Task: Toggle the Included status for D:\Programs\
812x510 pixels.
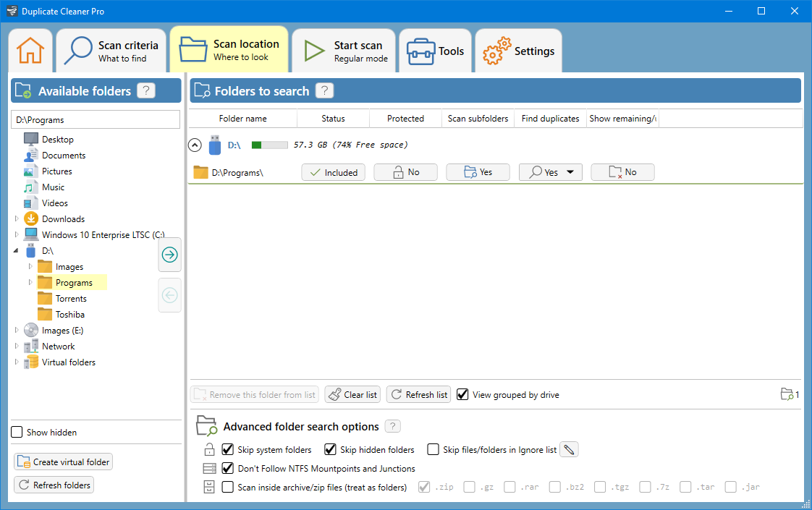Action: 334,172
